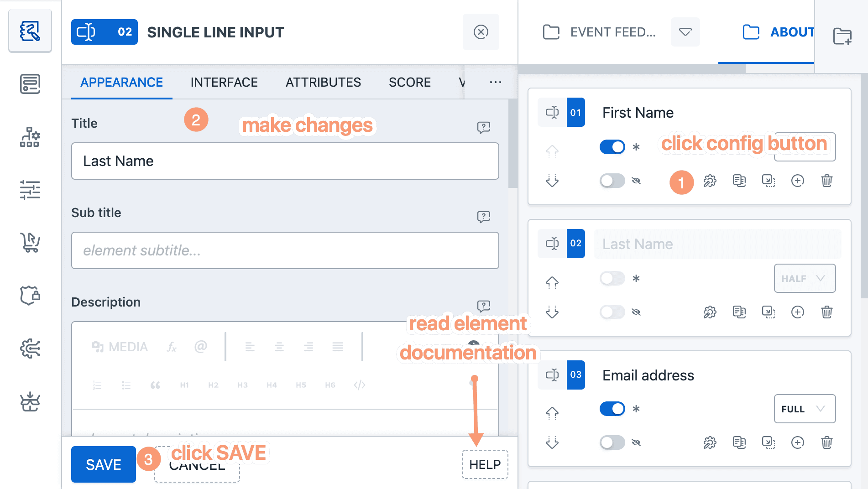Move Last Name element up
The width and height of the screenshot is (868, 489).
tap(552, 283)
